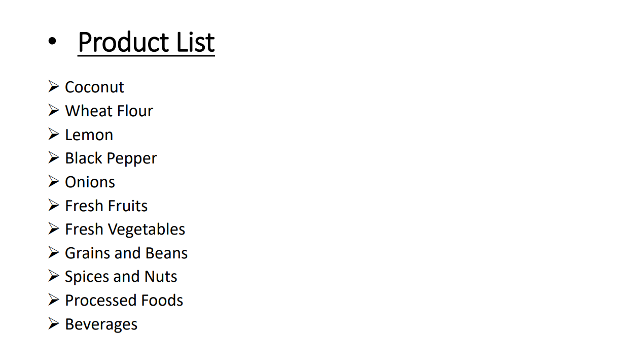Click the Black Pepper list entry
644x362 pixels.
click(111, 158)
